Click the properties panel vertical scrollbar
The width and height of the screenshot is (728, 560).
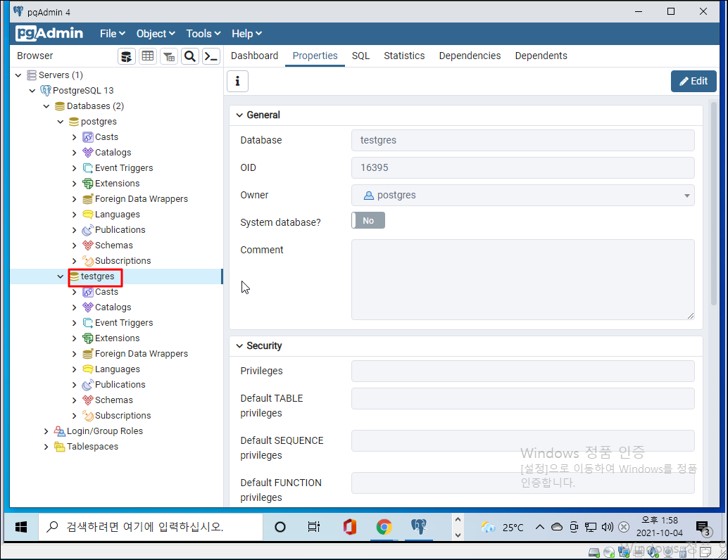click(x=714, y=204)
